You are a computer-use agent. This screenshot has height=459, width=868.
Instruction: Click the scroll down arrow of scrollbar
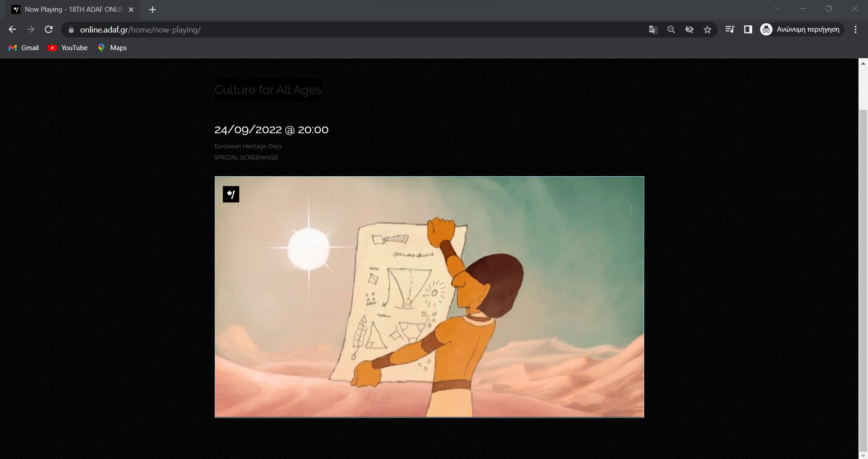click(863, 455)
